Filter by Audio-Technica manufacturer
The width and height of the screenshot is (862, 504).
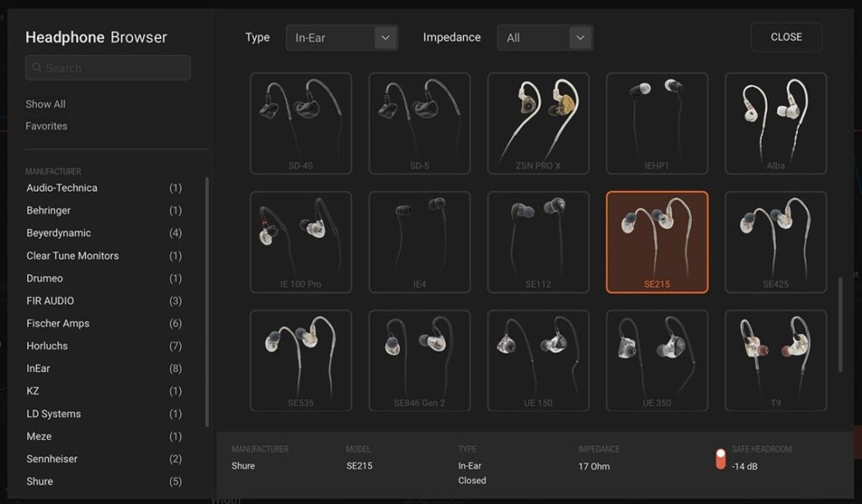click(x=104, y=188)
